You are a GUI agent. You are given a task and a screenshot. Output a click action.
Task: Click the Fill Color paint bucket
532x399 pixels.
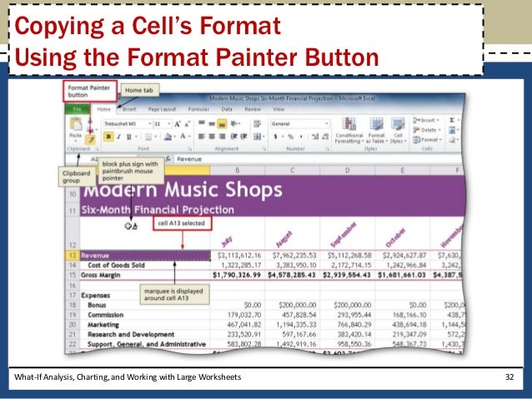168,137
